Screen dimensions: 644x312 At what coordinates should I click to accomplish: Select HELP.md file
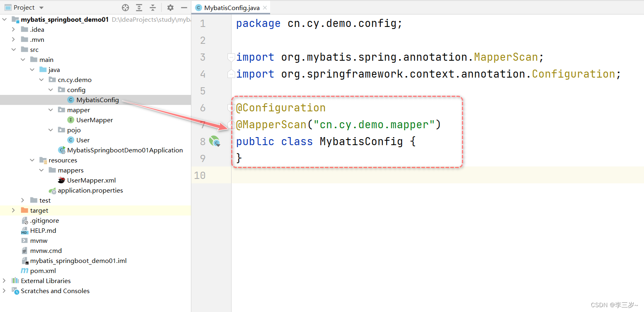coord(43,230)
